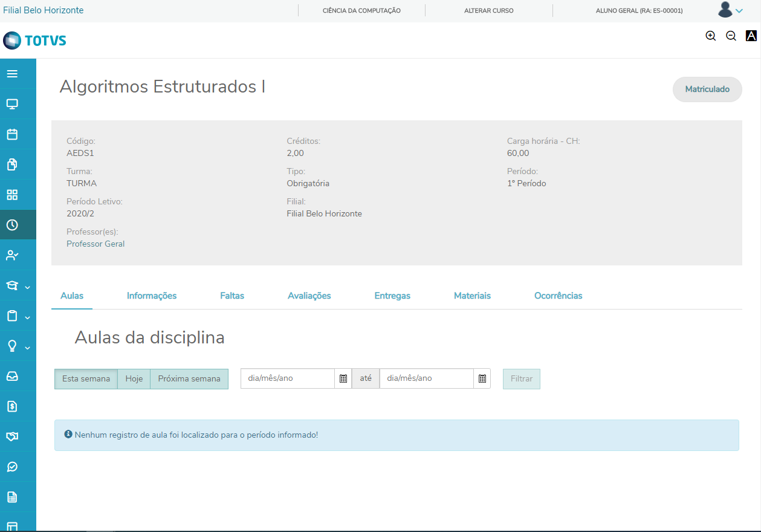
Task: Click the 1° Período value
Action: [x=526, y=183]
